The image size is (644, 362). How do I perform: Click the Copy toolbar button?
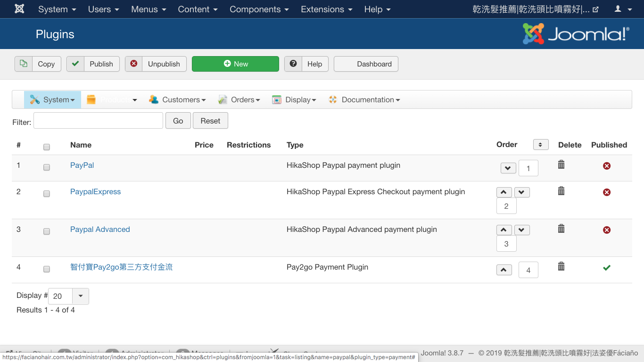point(38,64)
